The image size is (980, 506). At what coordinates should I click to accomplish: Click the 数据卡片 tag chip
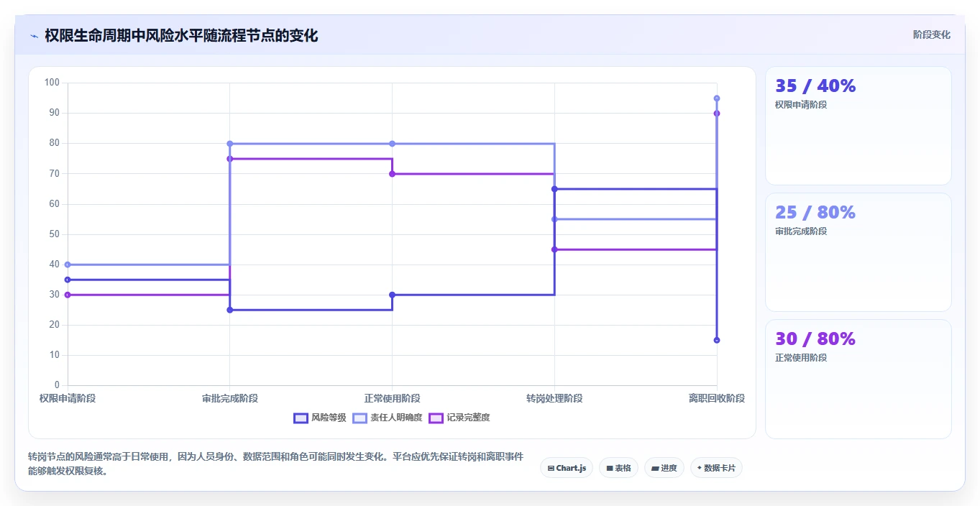coord(716,468)
